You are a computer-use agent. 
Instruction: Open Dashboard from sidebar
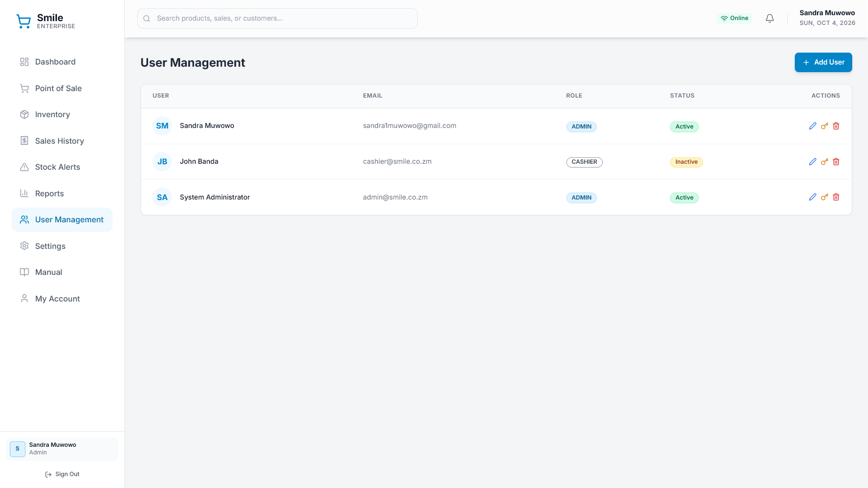(62, 62)
